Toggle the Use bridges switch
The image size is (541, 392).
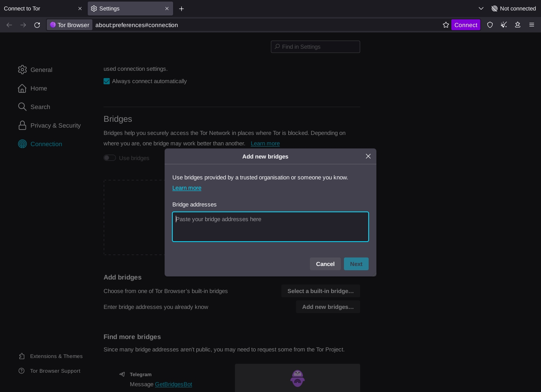point(110,158)
